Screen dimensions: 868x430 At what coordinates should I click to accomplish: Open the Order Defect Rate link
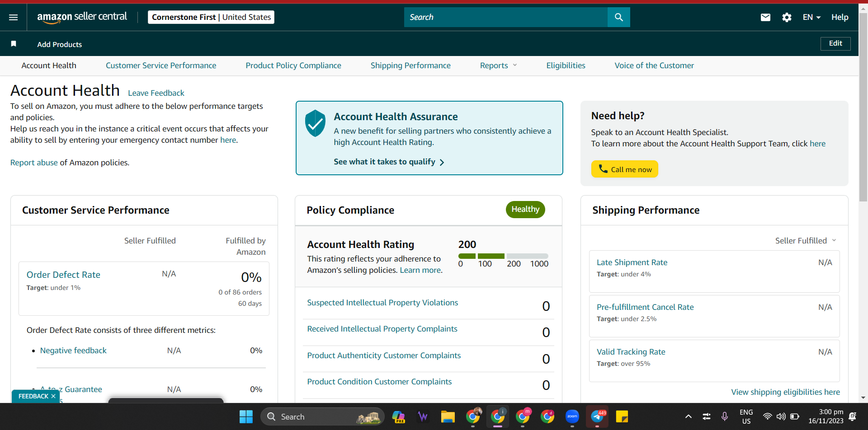pos(63,275)
